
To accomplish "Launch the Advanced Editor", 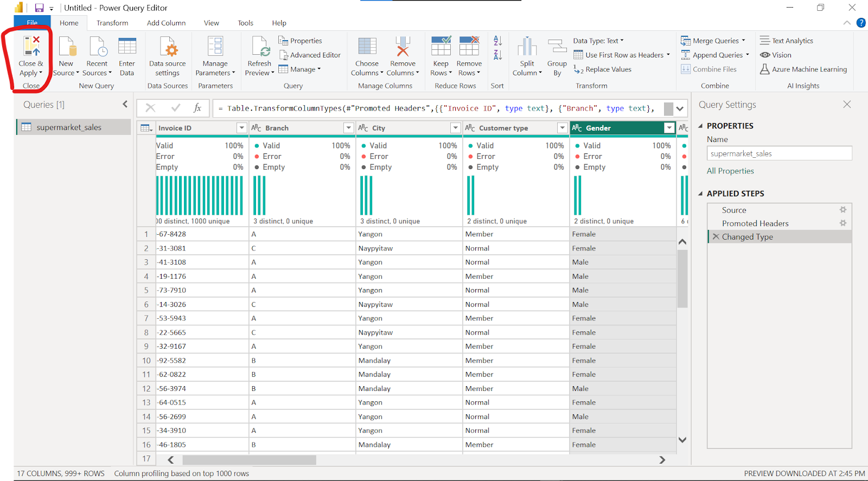I will tap(310, 55).
